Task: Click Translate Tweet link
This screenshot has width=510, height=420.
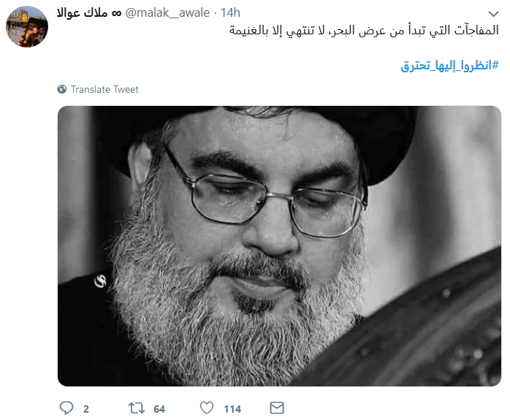Action: tap(104, 89)
